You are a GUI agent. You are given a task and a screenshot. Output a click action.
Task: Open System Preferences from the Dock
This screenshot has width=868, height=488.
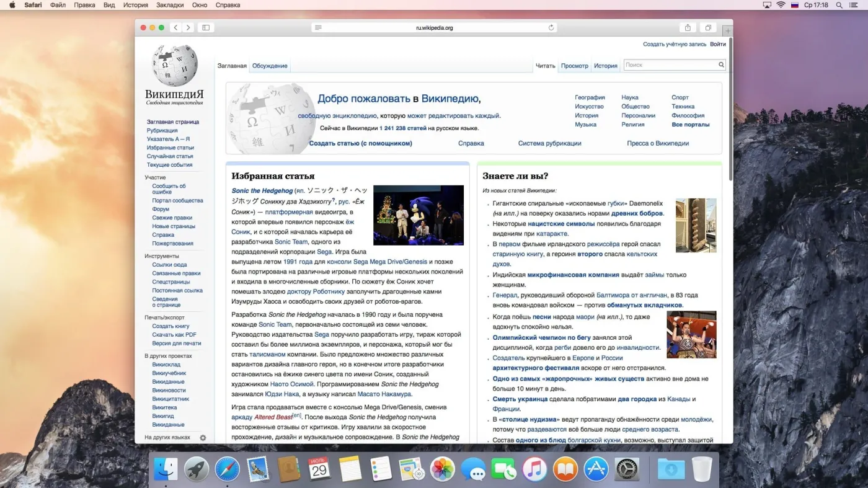pos(627,469)
